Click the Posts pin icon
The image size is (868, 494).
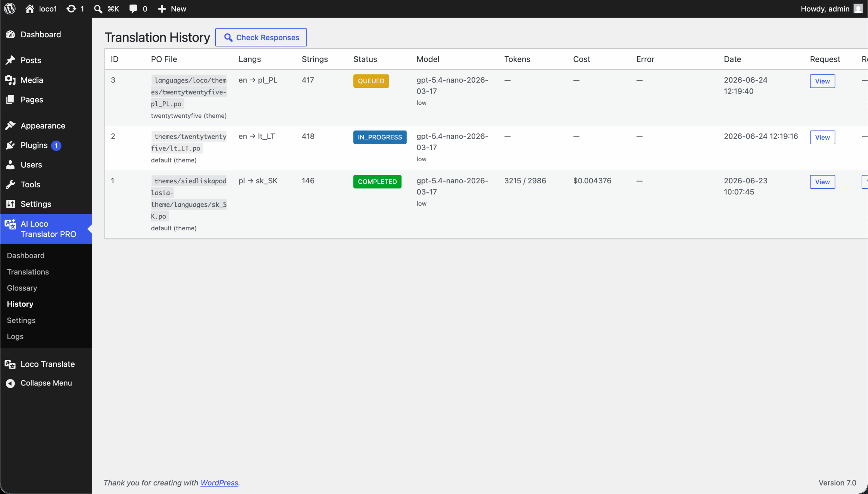pyautogui.click(x=11, y=60)
